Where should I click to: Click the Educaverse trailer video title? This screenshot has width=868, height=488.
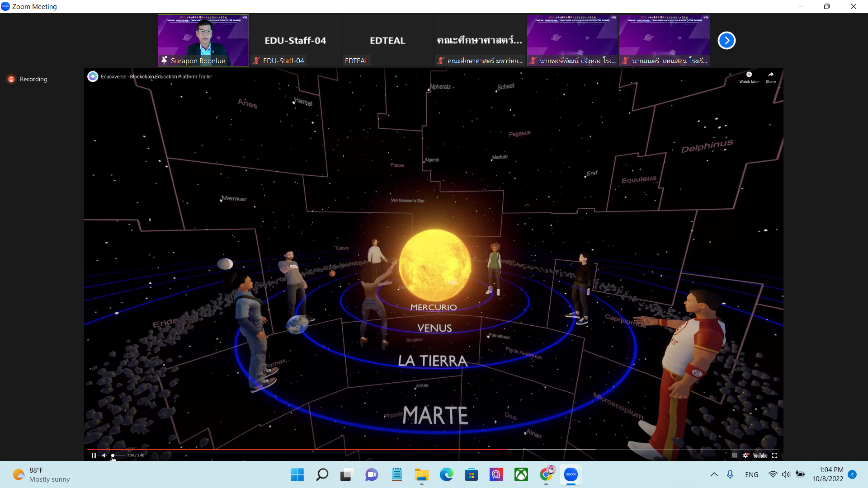pyautogui.click(x=156, y=77)
